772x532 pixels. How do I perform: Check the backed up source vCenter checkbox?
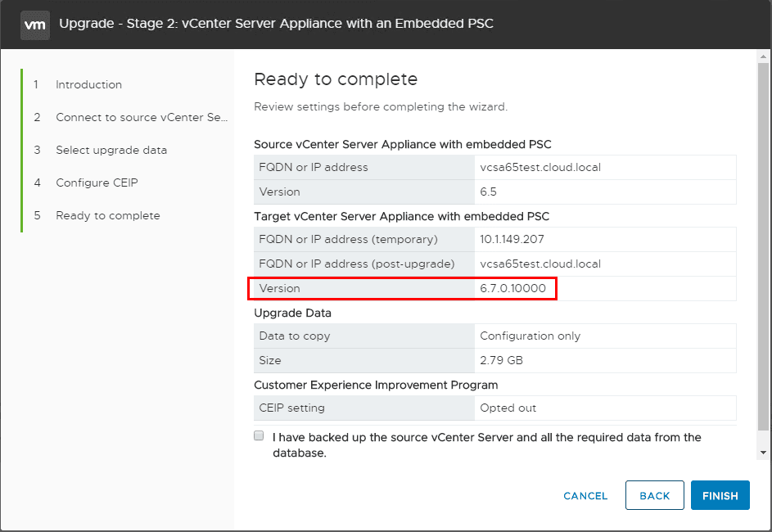(259, 436)
